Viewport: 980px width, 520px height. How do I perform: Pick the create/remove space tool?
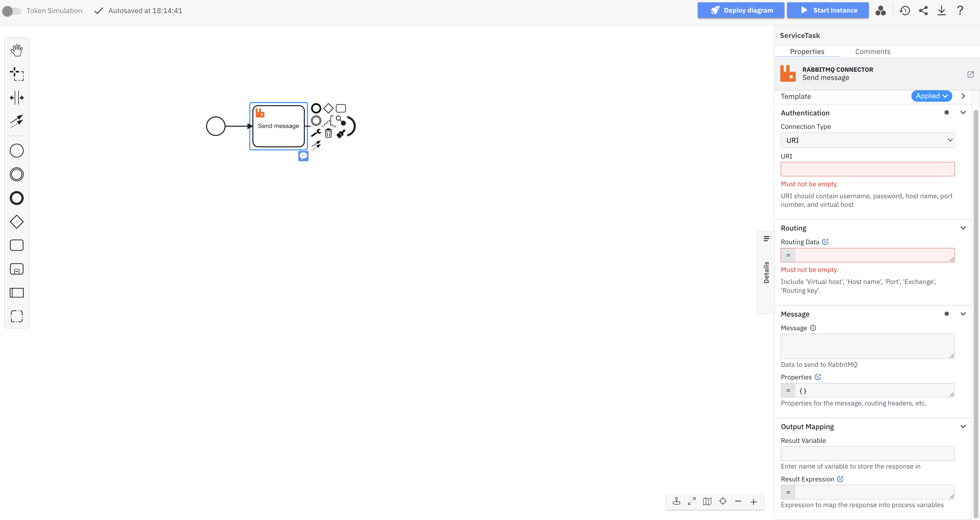16,98
